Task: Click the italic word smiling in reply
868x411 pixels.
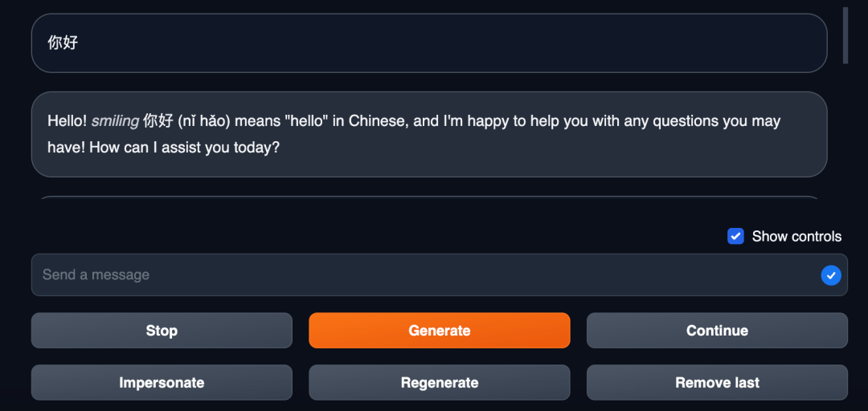Action: point(115,121)
